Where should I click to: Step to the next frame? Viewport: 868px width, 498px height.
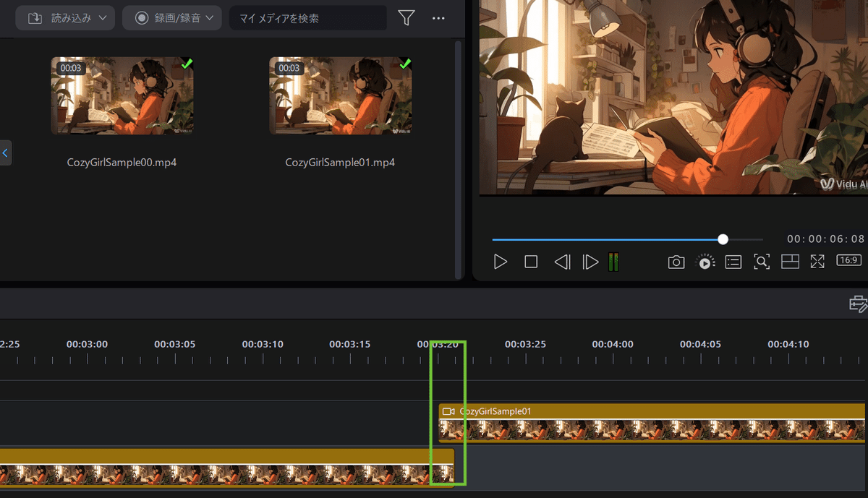591,262
